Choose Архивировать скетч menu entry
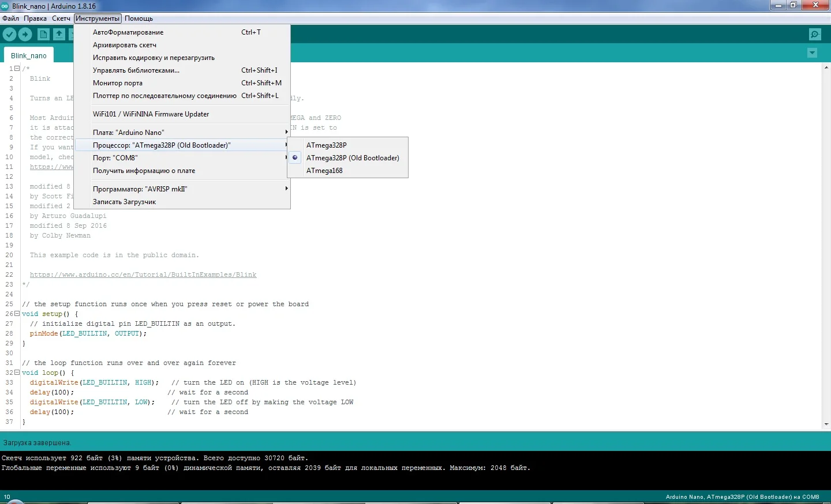The image size is (831, 504). click(x=182, y=45)
